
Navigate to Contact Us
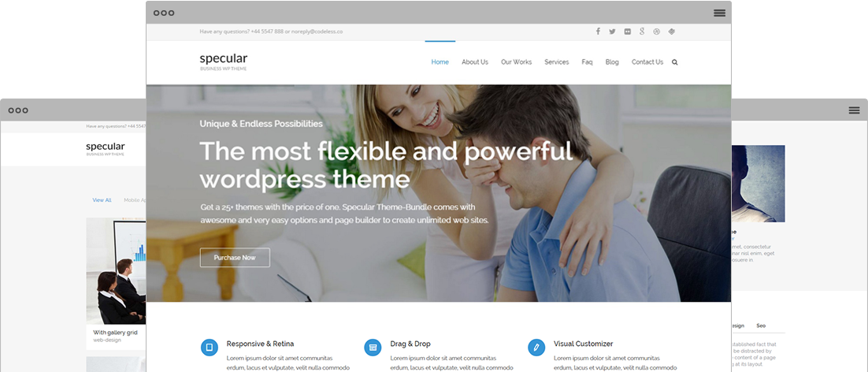(647, 62)
